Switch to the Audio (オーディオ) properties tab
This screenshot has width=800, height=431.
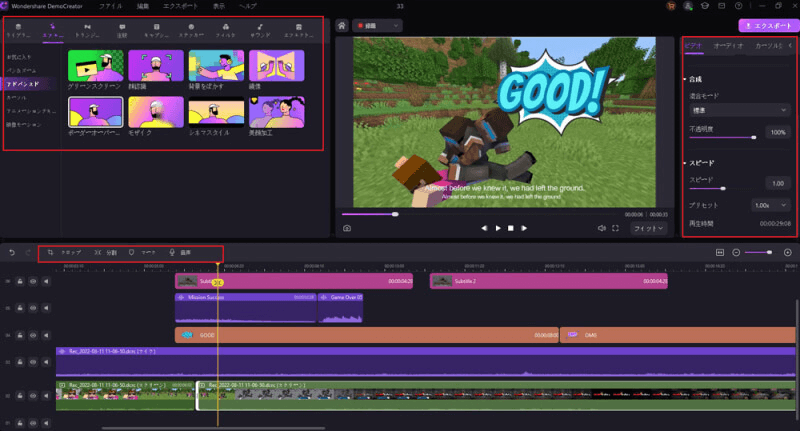(728, 46)
